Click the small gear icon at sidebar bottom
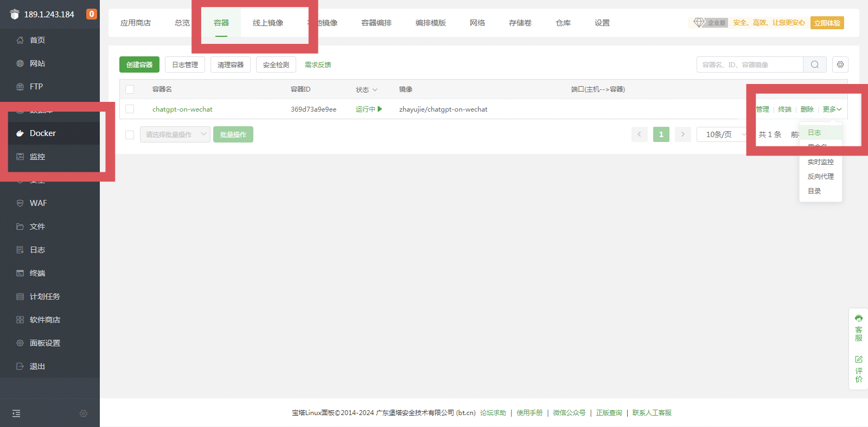 point(84,413)
